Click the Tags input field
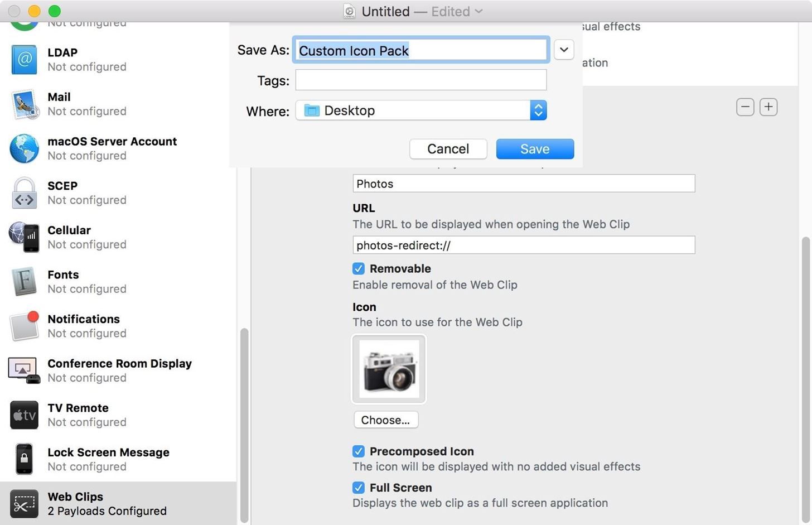This screenshot has width=812, height=525. [x=421, y=80]
